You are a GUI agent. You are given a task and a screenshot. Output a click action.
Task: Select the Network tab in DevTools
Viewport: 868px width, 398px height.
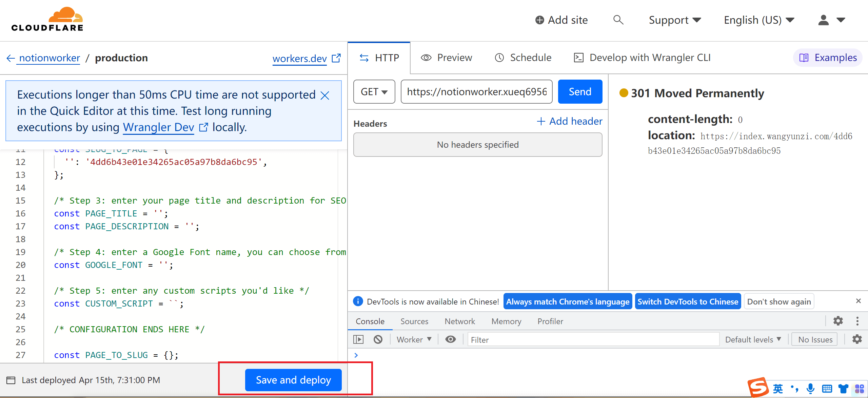[x=460, y=321]
